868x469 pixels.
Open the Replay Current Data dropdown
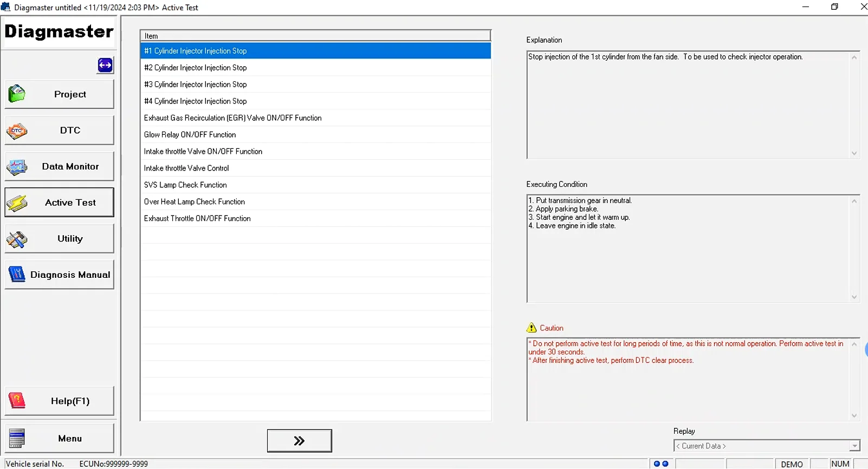tap(767, 446)
